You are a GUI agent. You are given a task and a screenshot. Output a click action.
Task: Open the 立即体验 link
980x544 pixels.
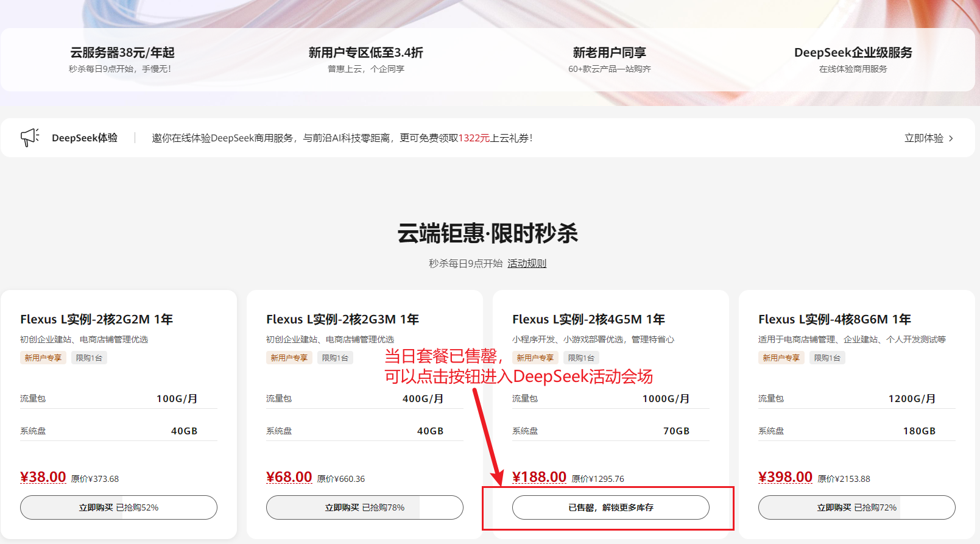[x=923, y=138]
